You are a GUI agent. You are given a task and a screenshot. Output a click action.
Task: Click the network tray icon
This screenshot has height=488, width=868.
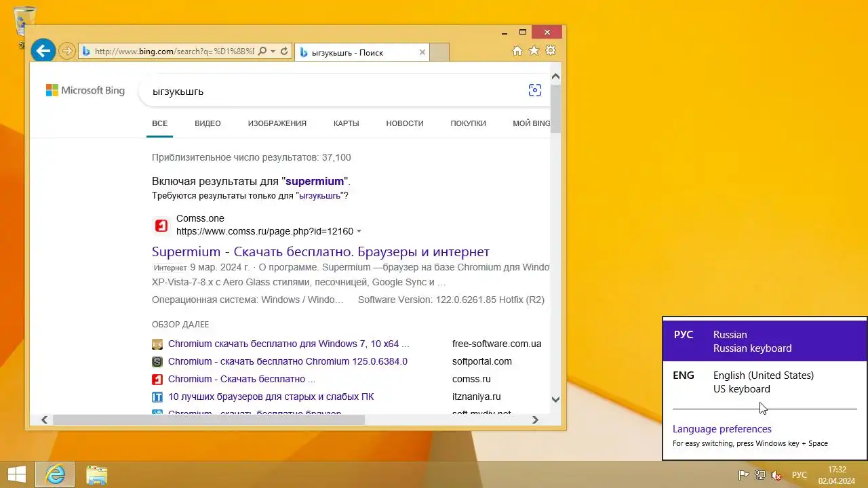[x=760, y=475]
